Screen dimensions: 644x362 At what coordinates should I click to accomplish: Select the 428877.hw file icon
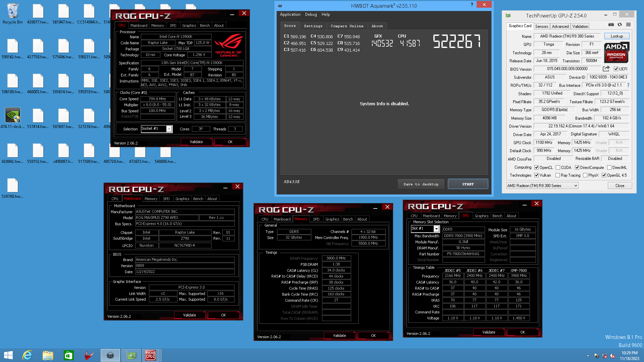(x=38, y=14)
